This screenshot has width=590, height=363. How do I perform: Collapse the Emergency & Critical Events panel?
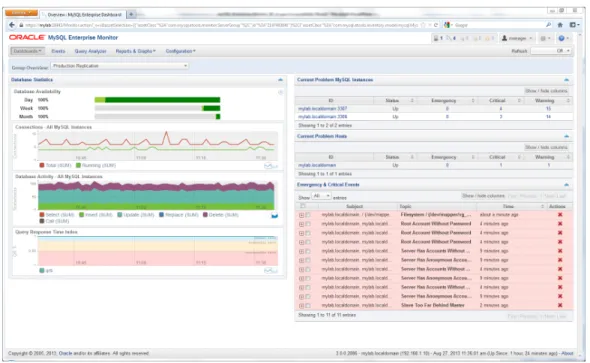tap(566, 185)
